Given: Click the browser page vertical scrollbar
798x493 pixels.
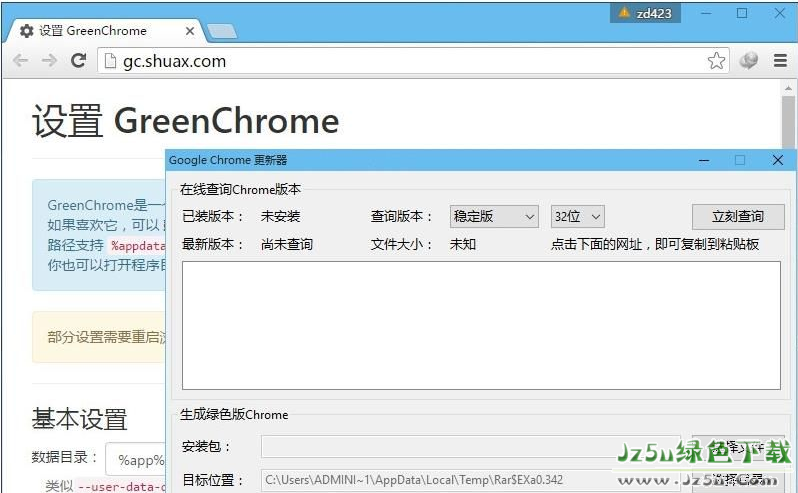Looking at the screenshot, I should (788, 122).
